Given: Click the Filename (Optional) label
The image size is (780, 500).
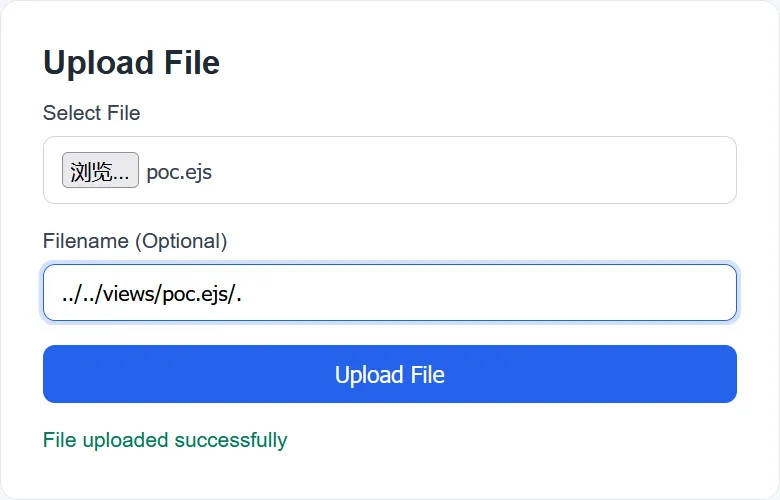Looking at the screenshot, I should tap(135, 241).
